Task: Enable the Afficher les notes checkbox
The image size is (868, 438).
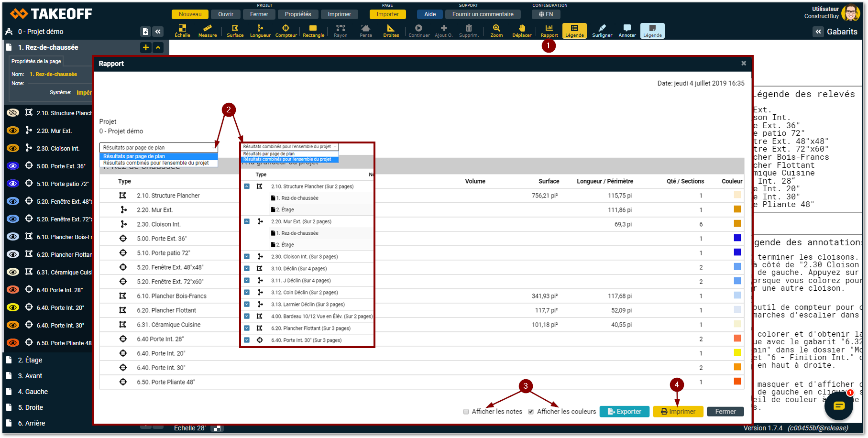Action: coord(466,412)
